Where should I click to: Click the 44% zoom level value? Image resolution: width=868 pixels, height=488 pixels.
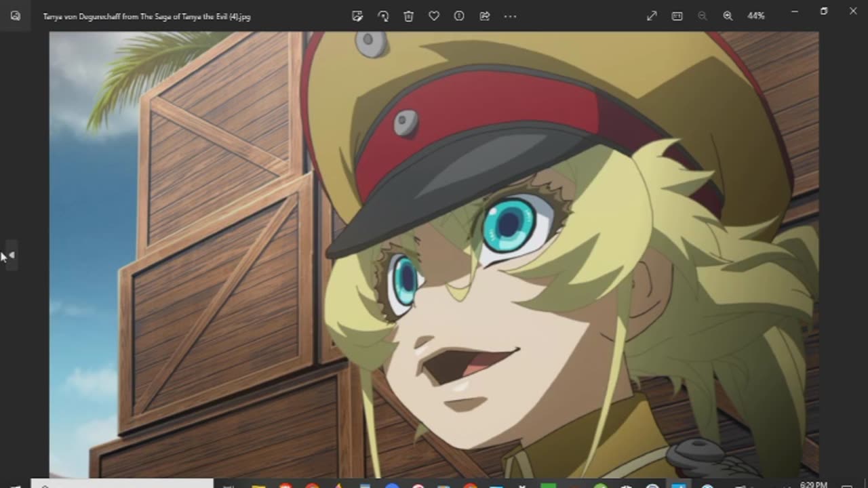pos(756,16)
